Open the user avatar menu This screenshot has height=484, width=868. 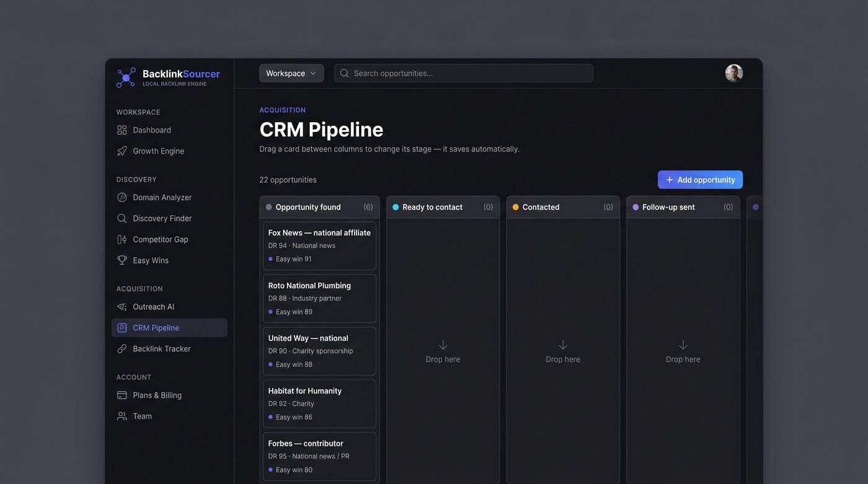(734, 73)
